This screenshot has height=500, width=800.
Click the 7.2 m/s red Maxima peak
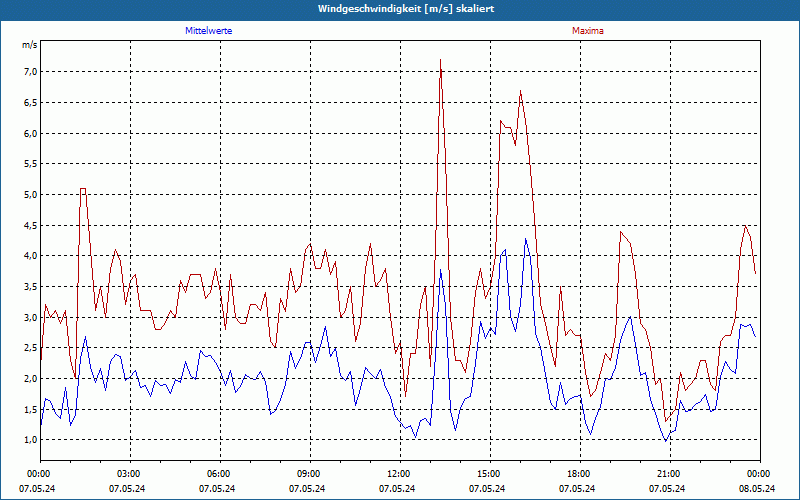[x=440, y=60]
